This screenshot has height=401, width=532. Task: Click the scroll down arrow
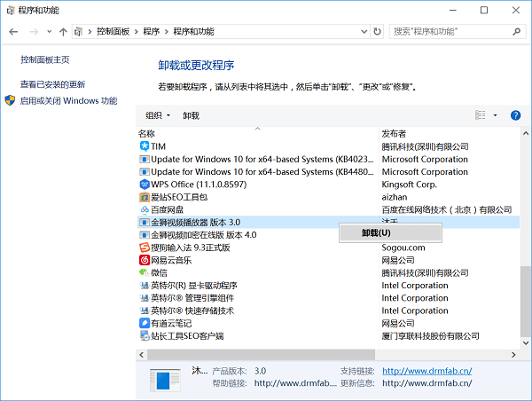526,343
